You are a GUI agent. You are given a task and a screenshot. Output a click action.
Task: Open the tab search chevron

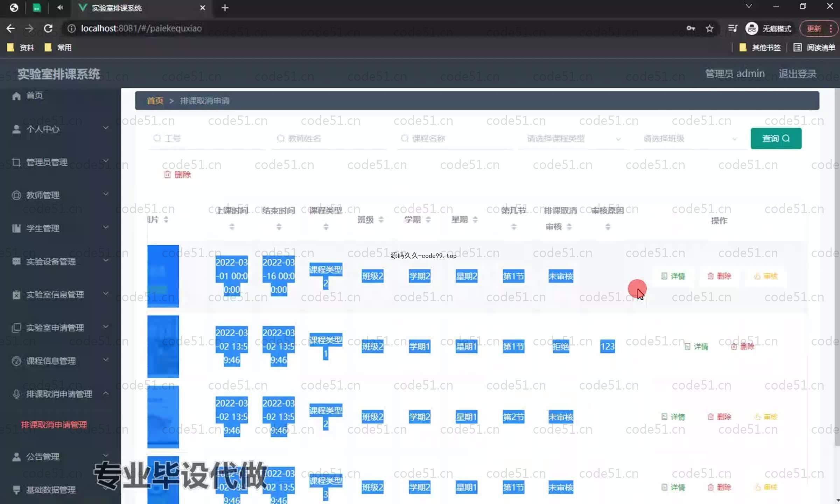tap(749, 6)
